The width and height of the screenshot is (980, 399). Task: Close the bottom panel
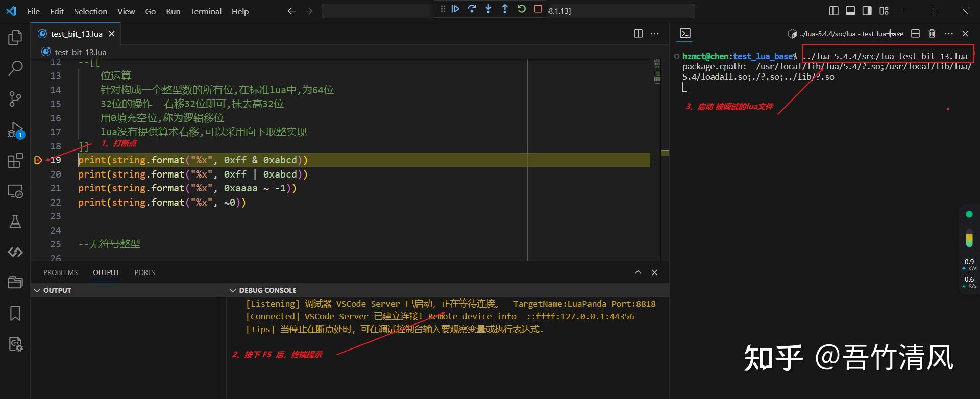(x=655, y=272)
